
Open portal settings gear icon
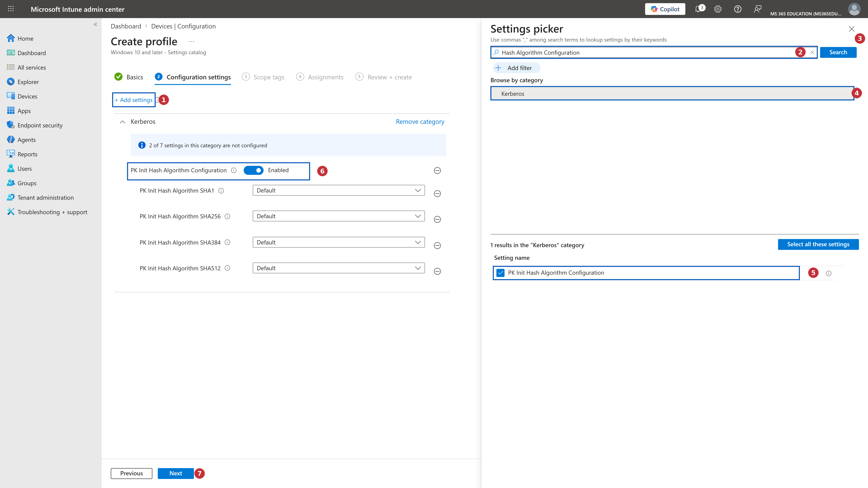click(x=718, y=9)
